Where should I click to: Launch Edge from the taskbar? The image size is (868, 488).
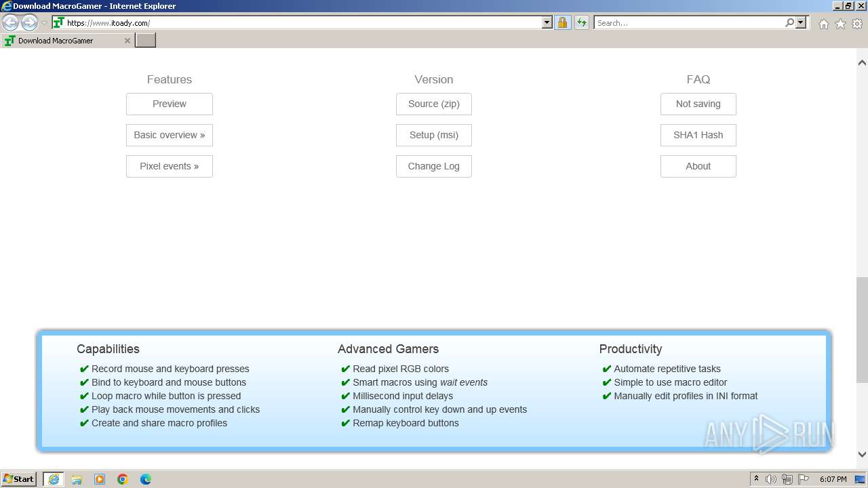point(146,479)
